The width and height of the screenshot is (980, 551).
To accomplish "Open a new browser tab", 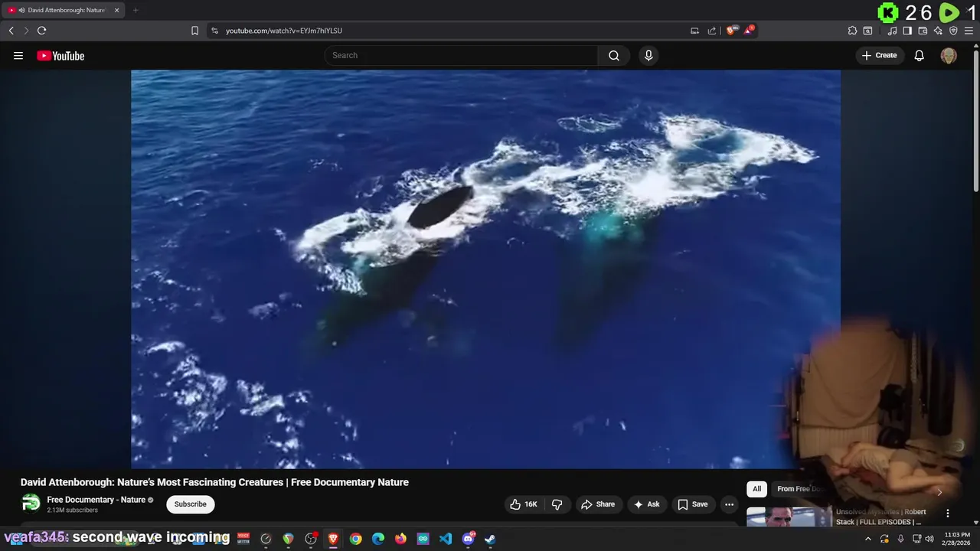I will (x=136, y=10).
